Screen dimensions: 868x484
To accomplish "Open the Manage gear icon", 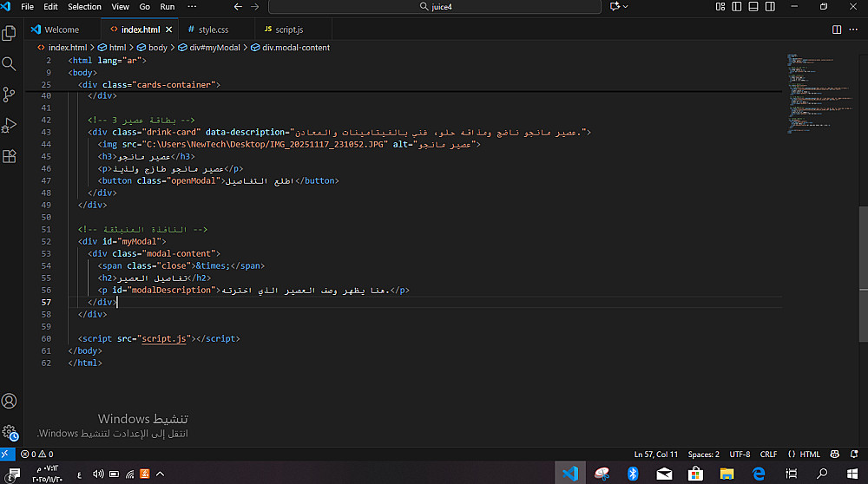I will point(10,431).
